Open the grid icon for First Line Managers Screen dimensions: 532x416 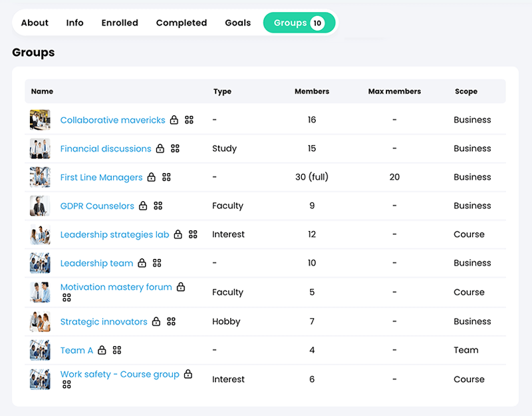tap(167, 177)
